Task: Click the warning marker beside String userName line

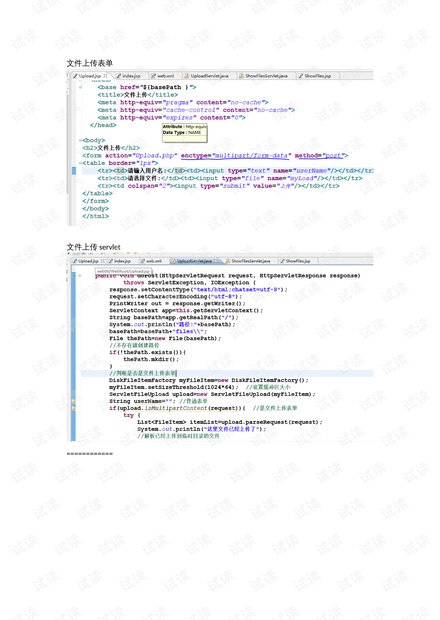Action: coord(74,401)
